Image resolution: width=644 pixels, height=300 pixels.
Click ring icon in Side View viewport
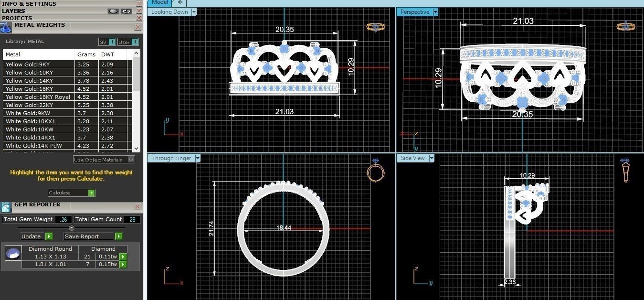coord(625,171)
